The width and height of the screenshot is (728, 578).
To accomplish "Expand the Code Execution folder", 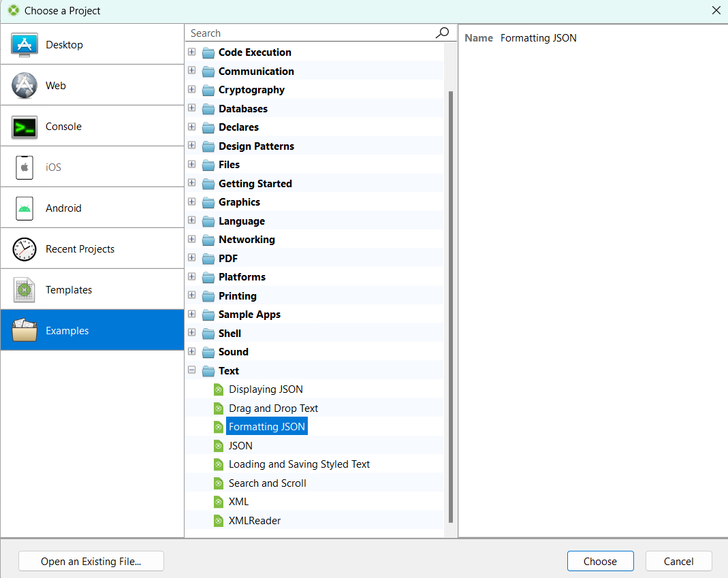I will click(x=192, y=52).
